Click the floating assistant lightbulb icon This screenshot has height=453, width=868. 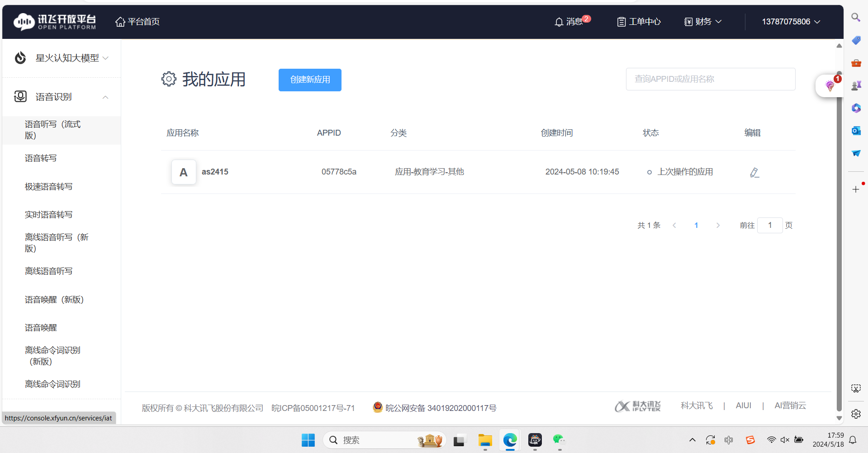pyautogui.click(x=830, y=86)
